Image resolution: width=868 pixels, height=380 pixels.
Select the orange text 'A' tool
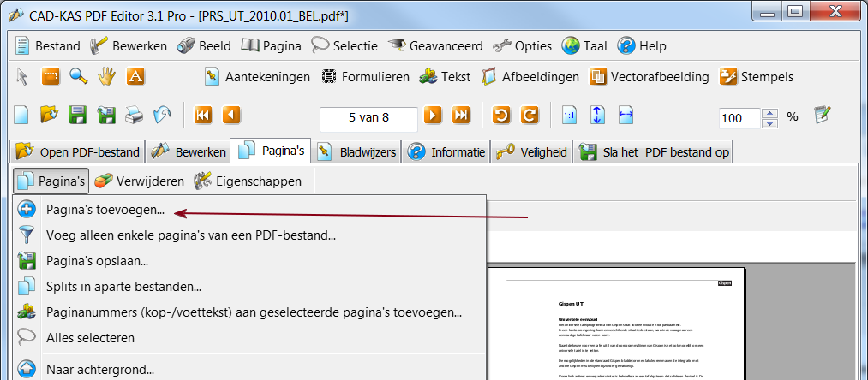click(x=135, y=76)
